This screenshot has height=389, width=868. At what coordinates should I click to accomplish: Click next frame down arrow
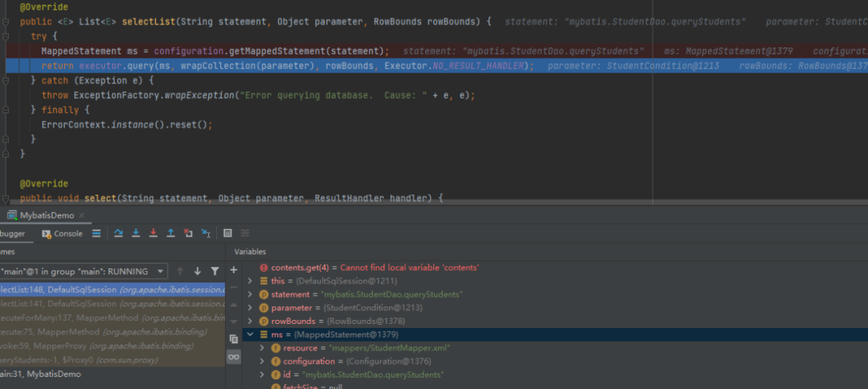click(197, 271)
